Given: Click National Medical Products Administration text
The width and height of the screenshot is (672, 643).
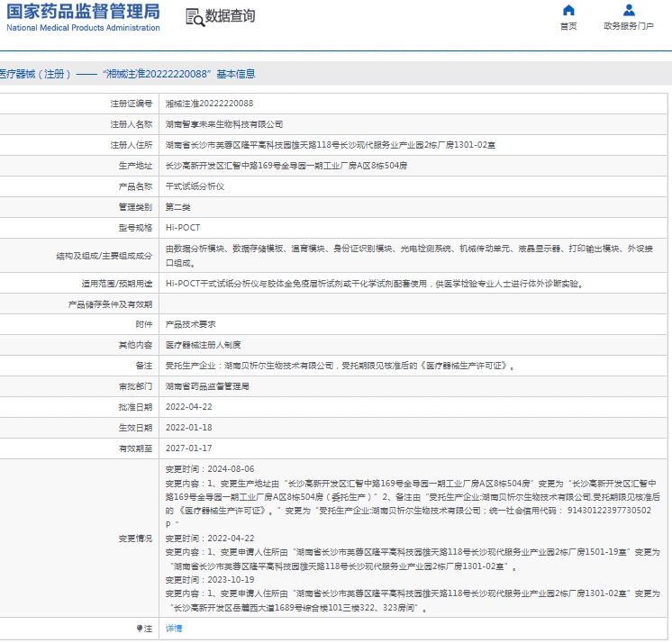Looking at the screenshot, I should [83, 28].
